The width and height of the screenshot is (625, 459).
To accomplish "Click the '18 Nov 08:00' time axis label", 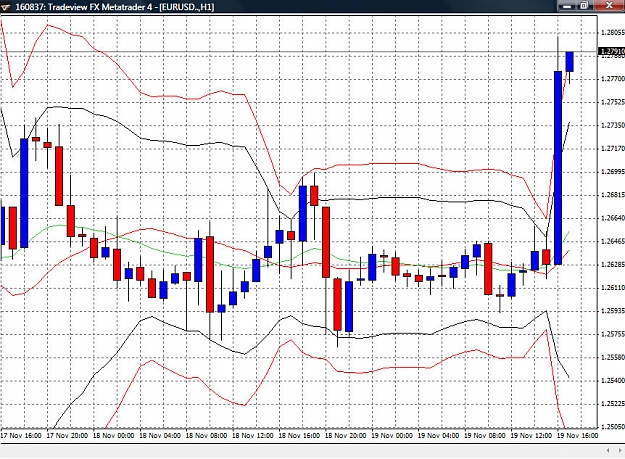I will coord(206,435).
